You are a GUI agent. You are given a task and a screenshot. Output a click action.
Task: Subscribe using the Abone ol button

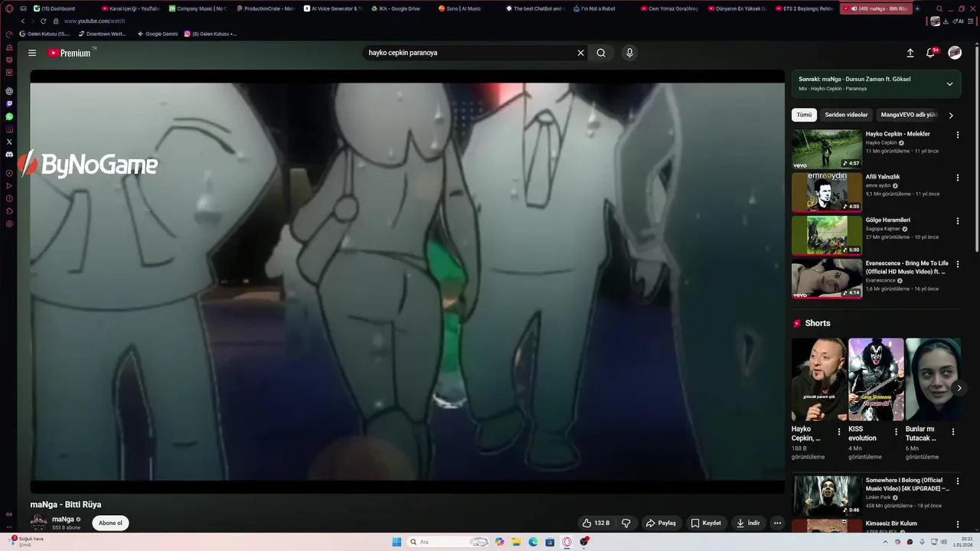[110, 523]
